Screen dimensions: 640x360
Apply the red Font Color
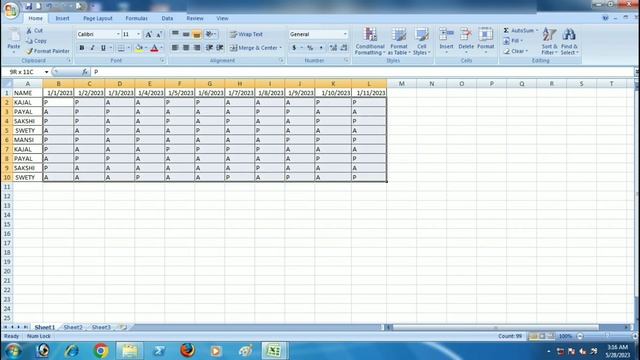click(154, 48)
